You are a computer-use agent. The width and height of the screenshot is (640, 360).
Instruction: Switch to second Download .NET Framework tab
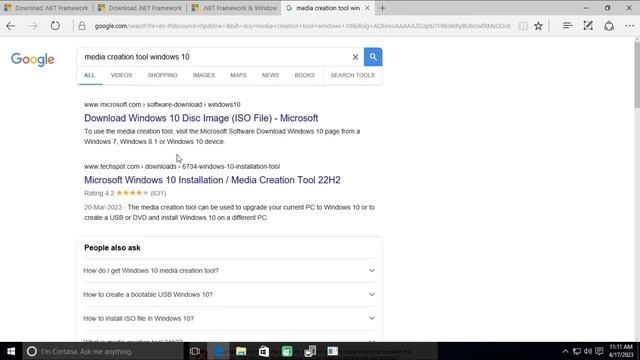[x=140, y=8]
